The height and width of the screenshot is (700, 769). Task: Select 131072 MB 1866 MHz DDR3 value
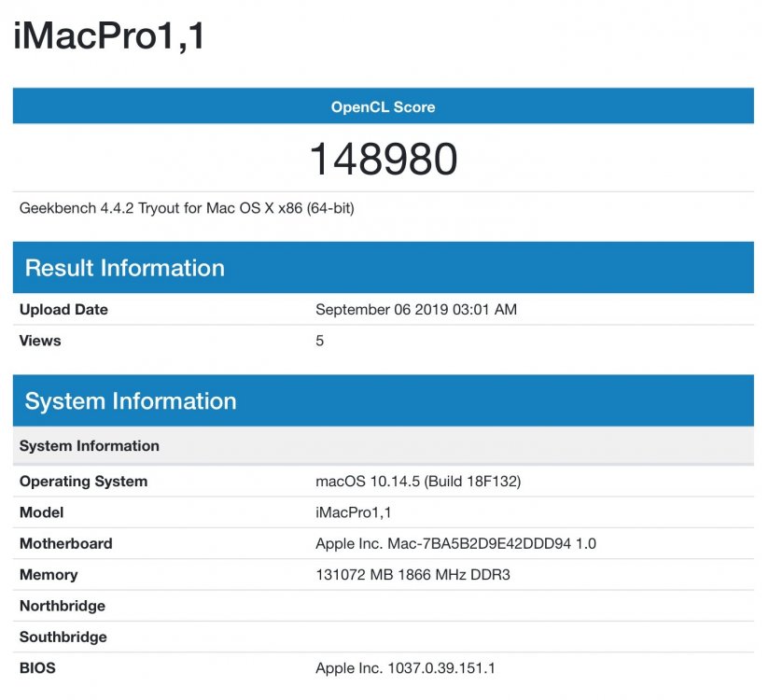pyautogui.click(x=412, y=574)
